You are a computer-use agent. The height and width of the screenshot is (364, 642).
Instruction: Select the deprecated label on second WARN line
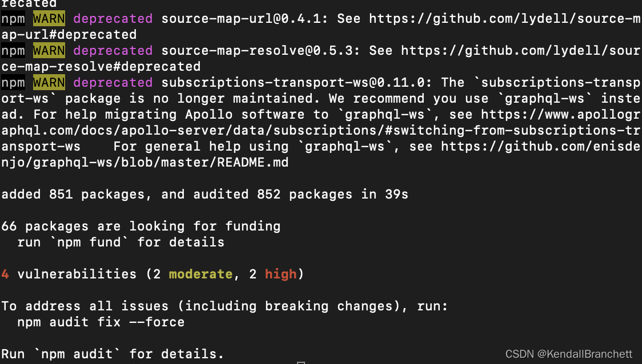113,50
